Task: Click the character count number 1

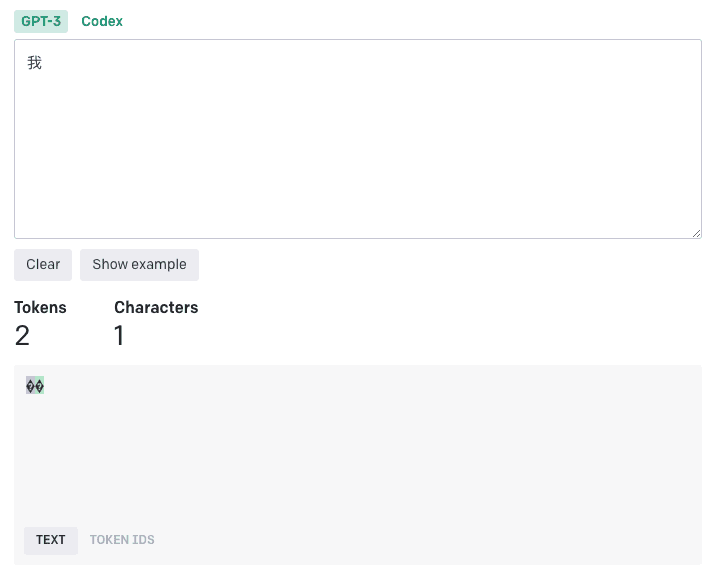Action: click(119, 336)
